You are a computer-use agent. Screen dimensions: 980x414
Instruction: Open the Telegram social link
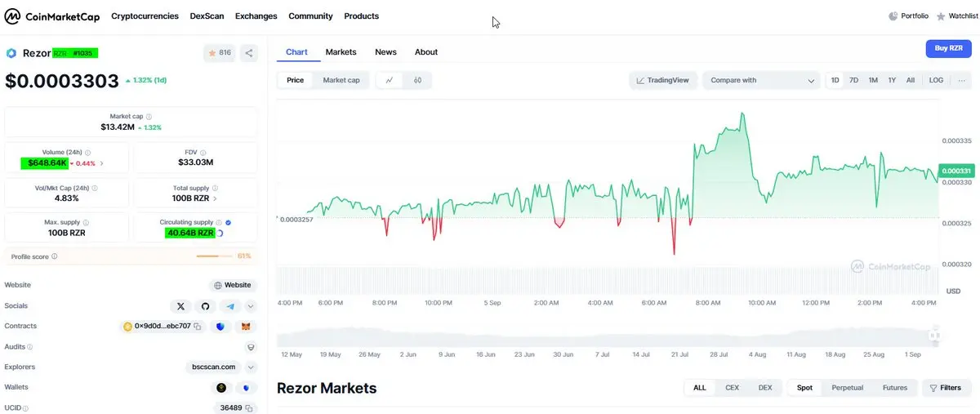[x=231, y=306]
